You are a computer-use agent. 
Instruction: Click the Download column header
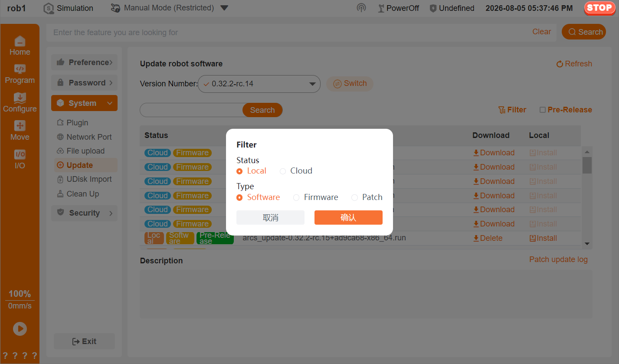[x=491, y=135]
